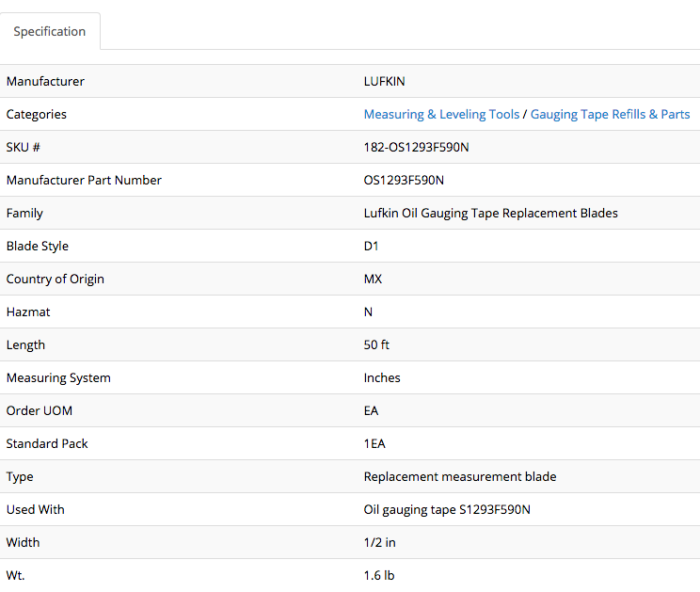Click the Manufacturer Part Number label
The width and height of the screenshot is (700, 592).
[84, 180]
